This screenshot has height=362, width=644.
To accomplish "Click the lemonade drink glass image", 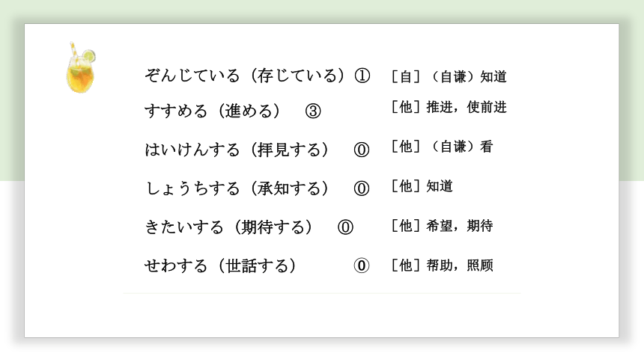I will 81,67.
